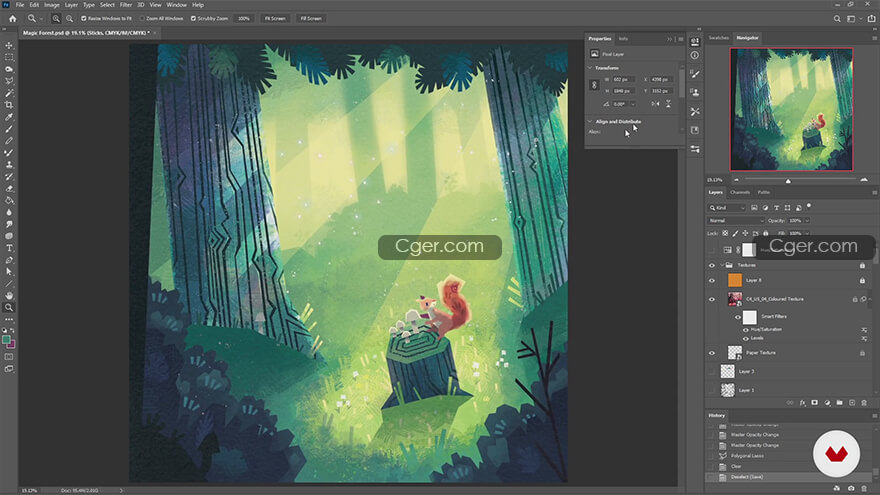880x495 pixels.
Task: Click the Home icon in options bar
Action: pos(11,18)
